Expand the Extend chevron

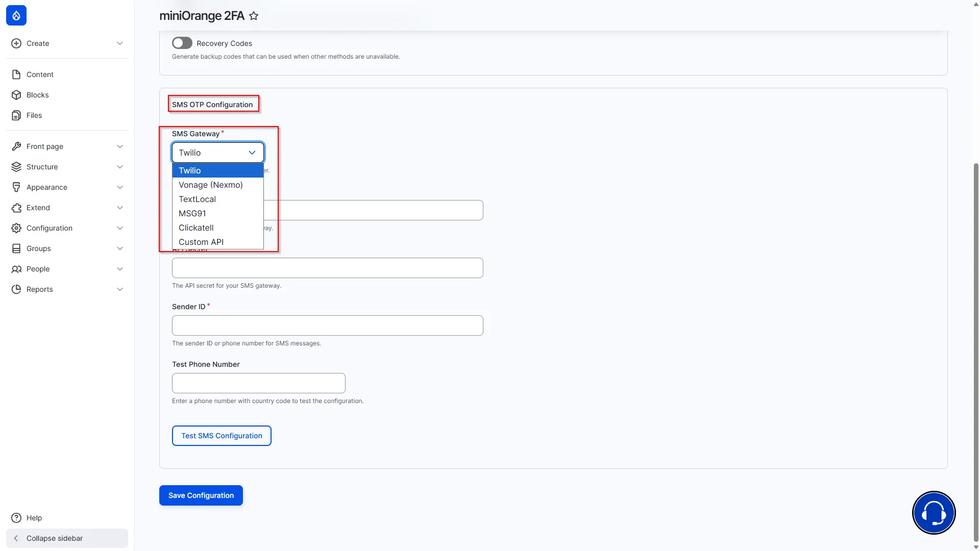[x=120, y=208]
